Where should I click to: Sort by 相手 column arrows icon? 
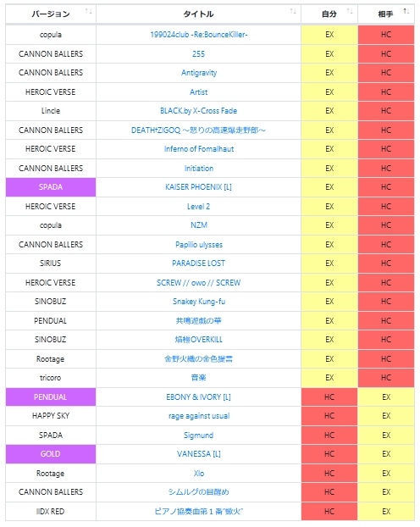pos(406,11)
